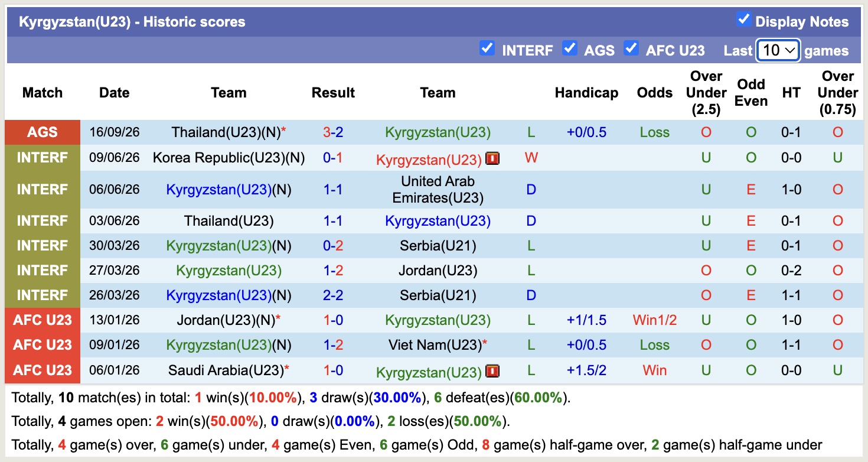Image resolution: width=868 pixels, height=462 pixels.
Task: Open Thailand(U23)(N) team link on 16/09/26
Action: (x=226, y=132)
